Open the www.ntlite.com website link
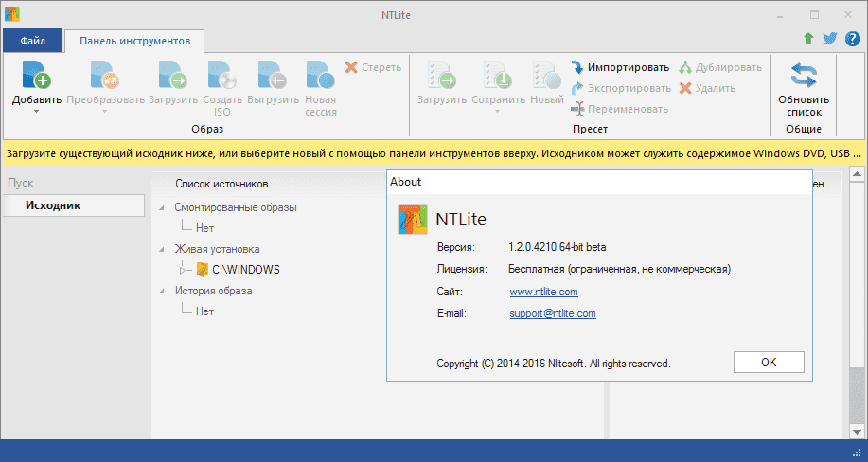The width and height of the screenshot is (868, 462). [543, 292]
